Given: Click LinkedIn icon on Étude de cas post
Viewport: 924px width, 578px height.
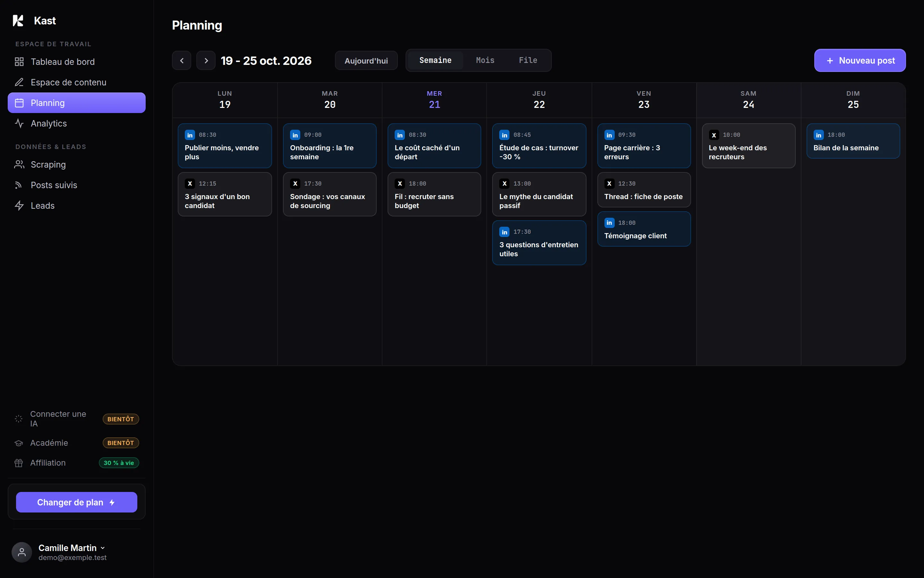Looking at the screenshot, I should pyautogui.click(x=504, y=135).
